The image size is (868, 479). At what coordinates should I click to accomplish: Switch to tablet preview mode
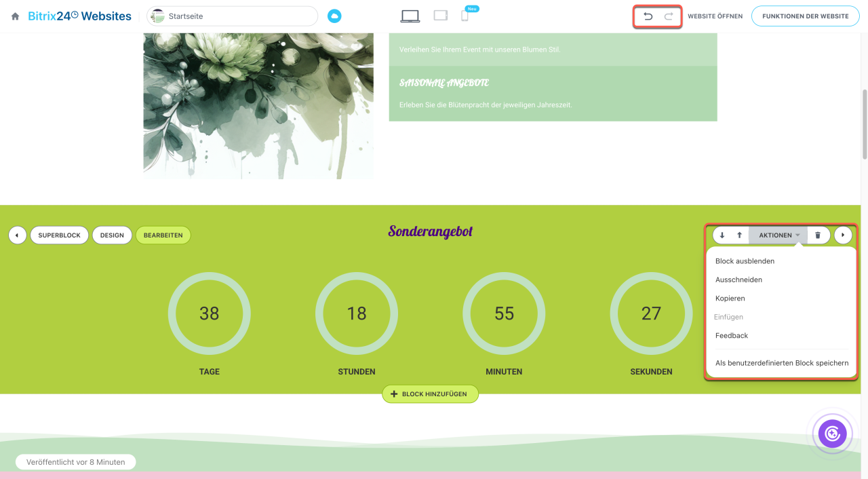[441, 16]
